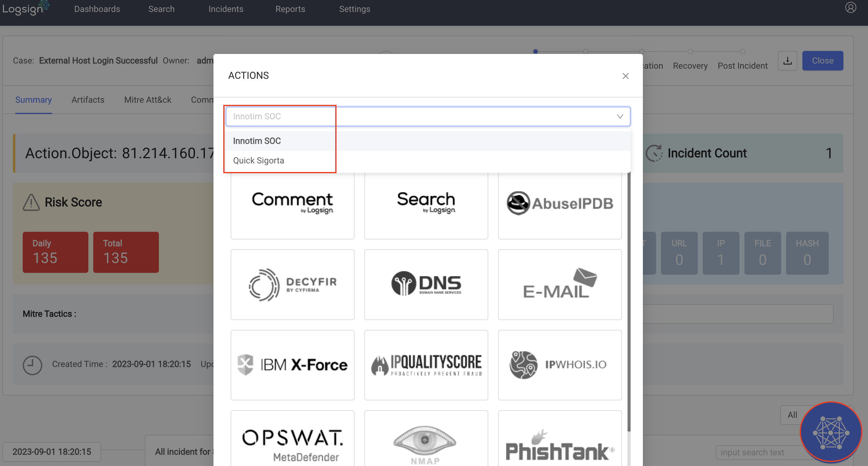Viewport: 868px width, 466px height.
Task: Select the DNS action tile
Action: (x=426, y=284)
